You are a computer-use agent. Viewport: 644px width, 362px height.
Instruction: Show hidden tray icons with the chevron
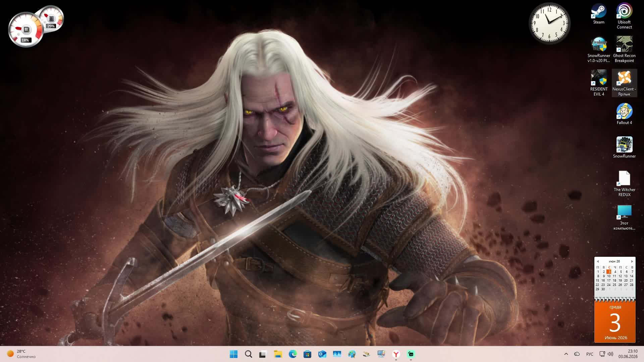click(566, 354)
